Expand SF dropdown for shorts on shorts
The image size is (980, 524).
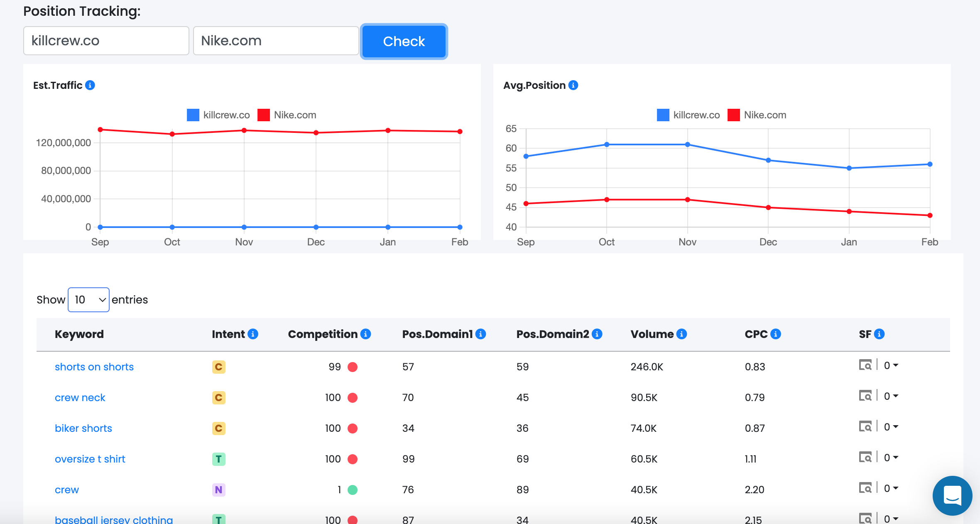pyautogui.click(x=891, y=365)
